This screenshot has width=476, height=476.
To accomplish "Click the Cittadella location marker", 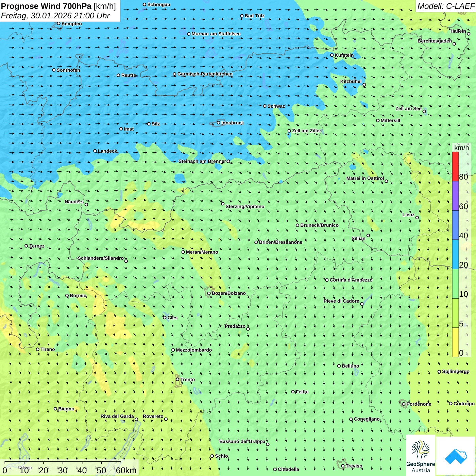I will point(275,469).
